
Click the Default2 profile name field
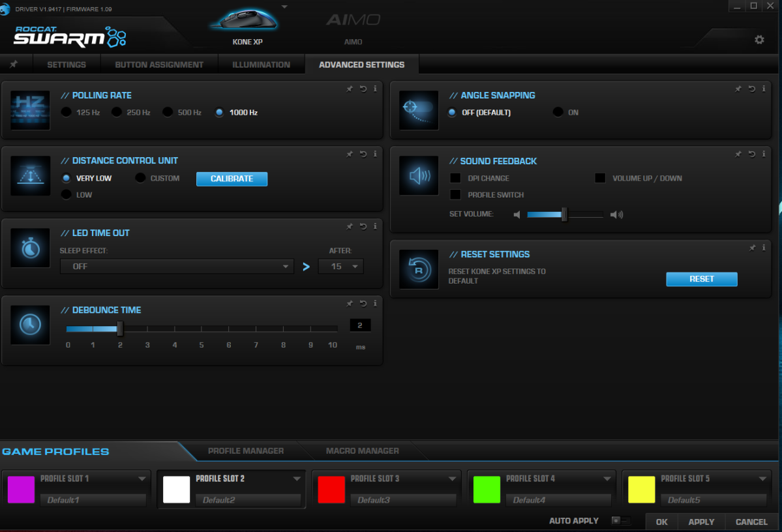(x=248, y=500)
